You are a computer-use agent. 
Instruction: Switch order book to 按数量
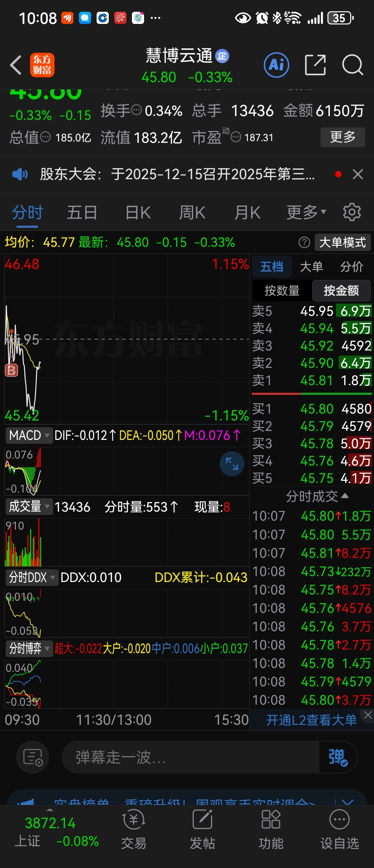tap(282, 290)
